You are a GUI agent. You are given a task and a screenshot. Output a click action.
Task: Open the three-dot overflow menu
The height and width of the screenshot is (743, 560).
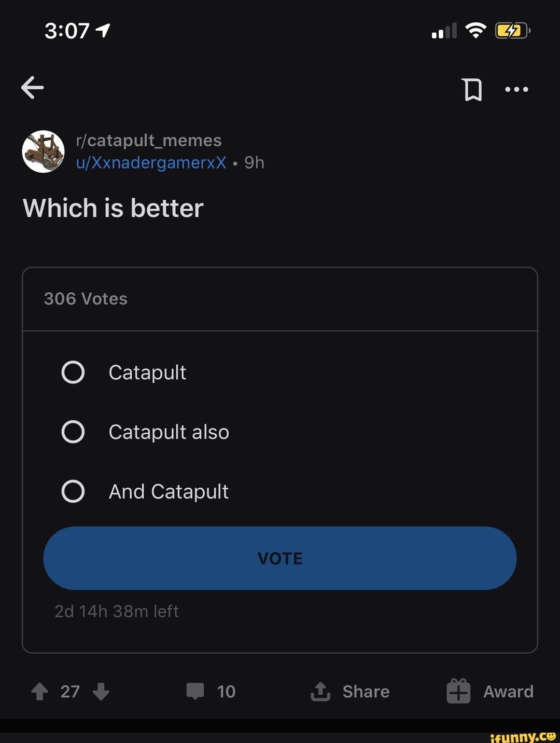coord(516,89)
